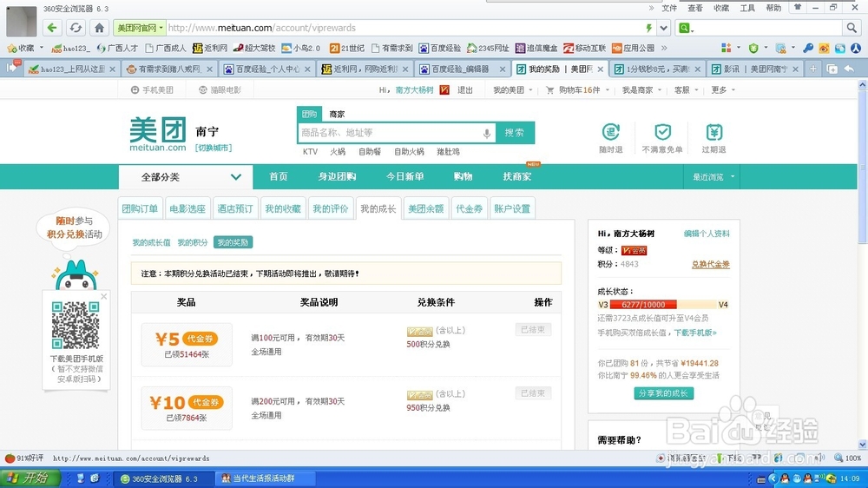Open the 工具 menu in browser menu bar
The width and height of the screenshot is (868, 488).
(x=747, y=8)
